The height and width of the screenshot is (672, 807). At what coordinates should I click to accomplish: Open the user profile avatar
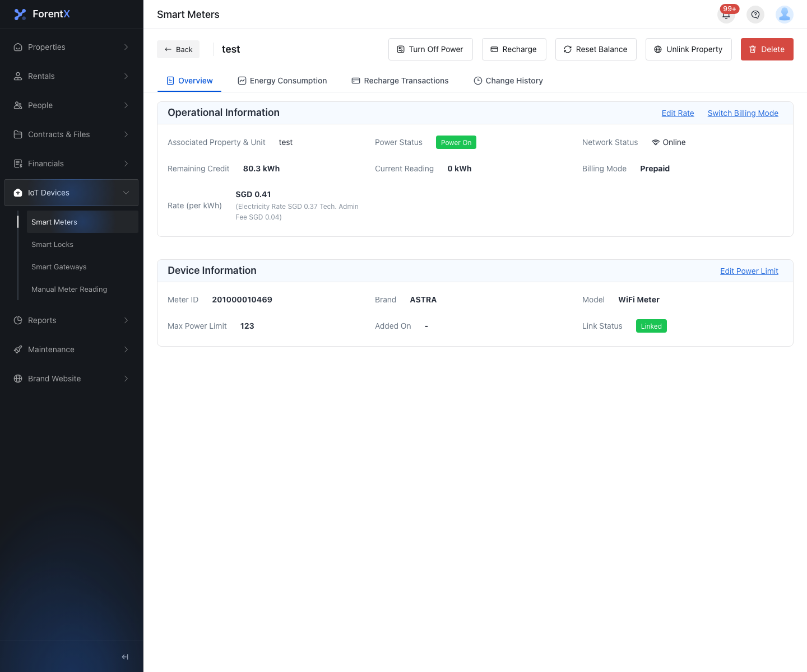pos(785,15)
